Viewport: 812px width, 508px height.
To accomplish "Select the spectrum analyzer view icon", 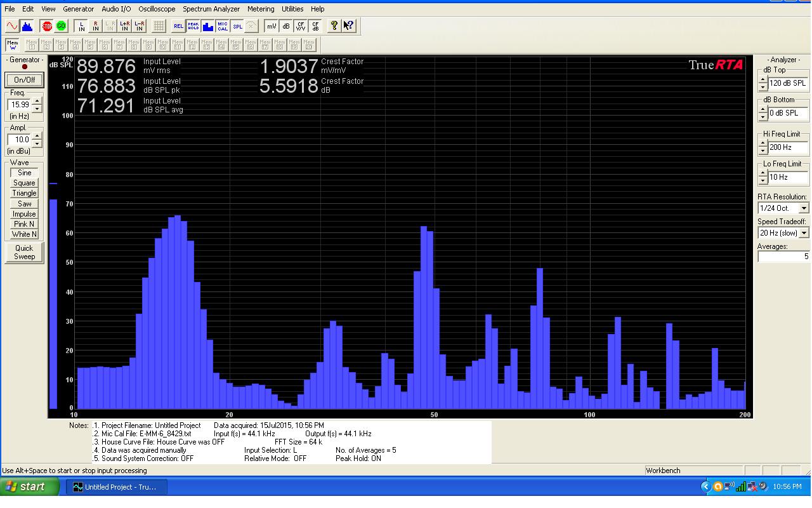I will click(27, 26).
